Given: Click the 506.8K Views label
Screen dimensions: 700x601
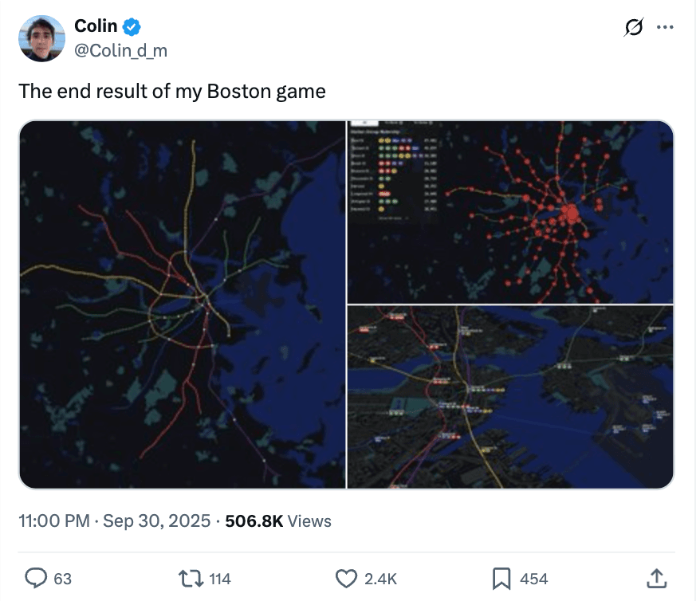Looking at the screenshot, I should click(x=278, y=521).
